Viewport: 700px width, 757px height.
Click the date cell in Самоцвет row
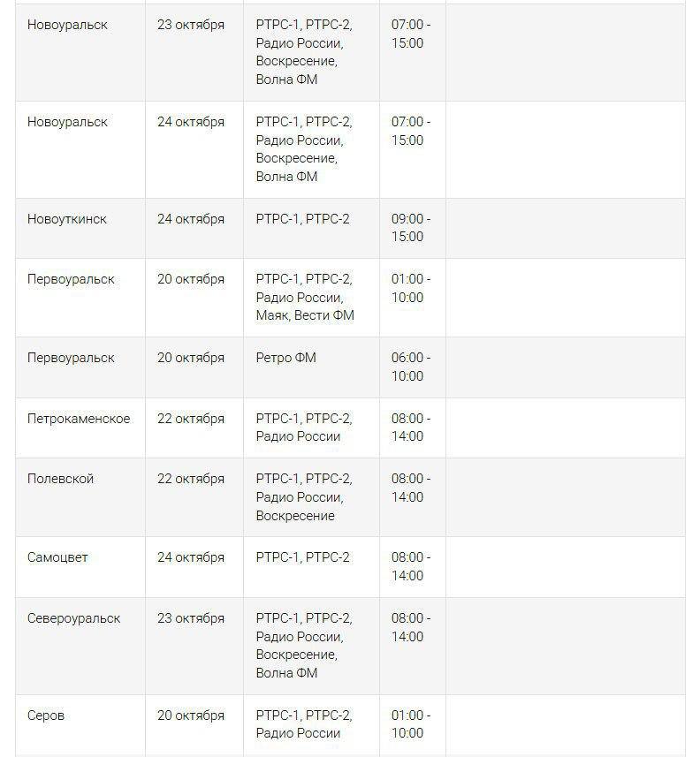tap(191, 557)
